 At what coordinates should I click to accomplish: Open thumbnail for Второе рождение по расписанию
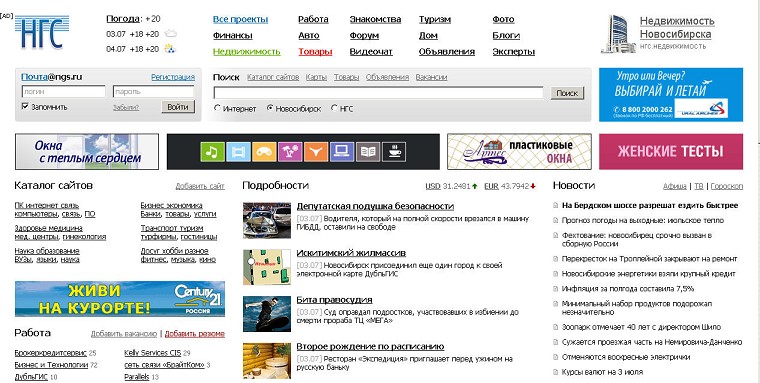(x=267, y=361)
